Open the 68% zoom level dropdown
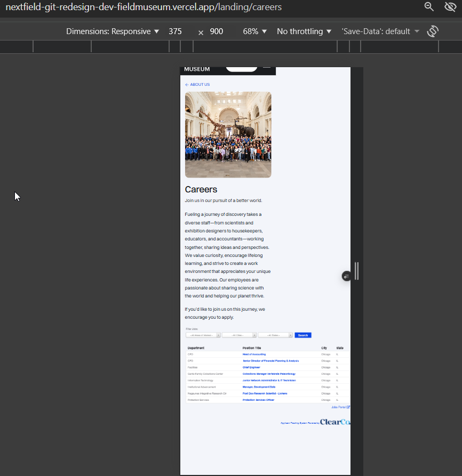Viewport: 462px width, 476px height. (254, 31)
